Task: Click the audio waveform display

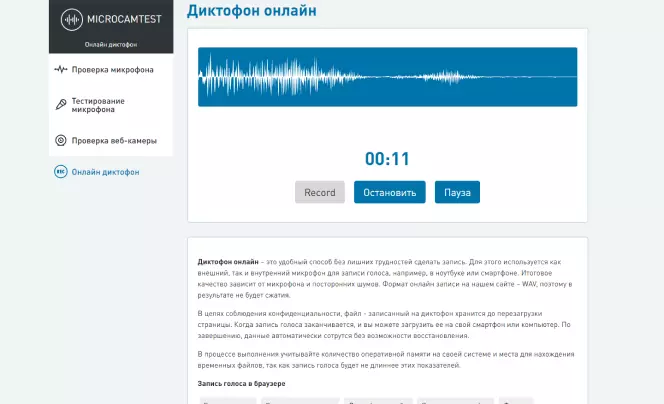Action: pos(387,77)
